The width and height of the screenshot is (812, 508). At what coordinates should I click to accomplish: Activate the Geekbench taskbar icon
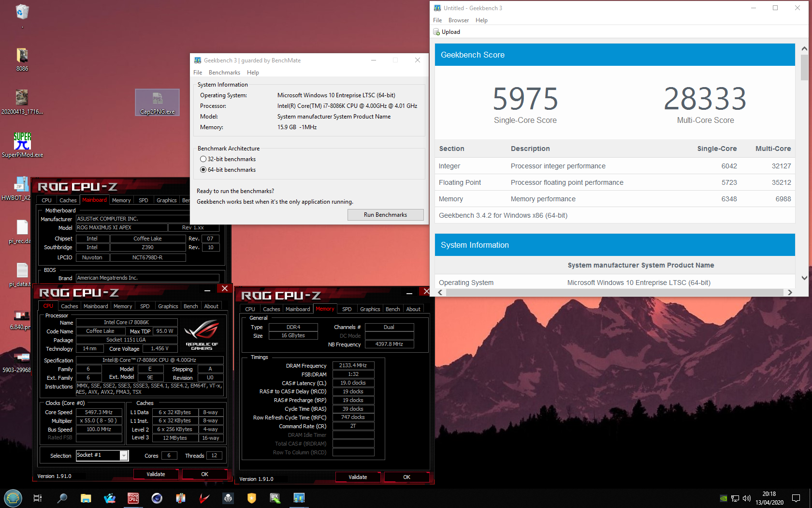[x=299, y=498]
